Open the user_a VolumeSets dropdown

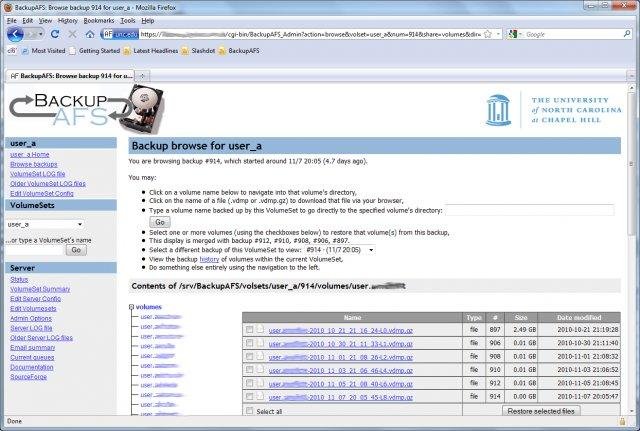pos(45,224)
